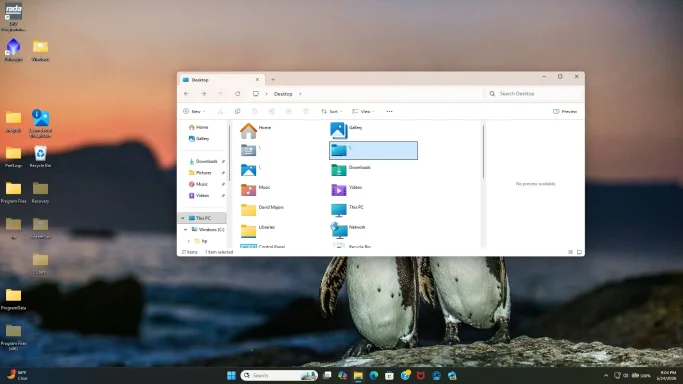Click the taskbar Search box

(279, 375)
